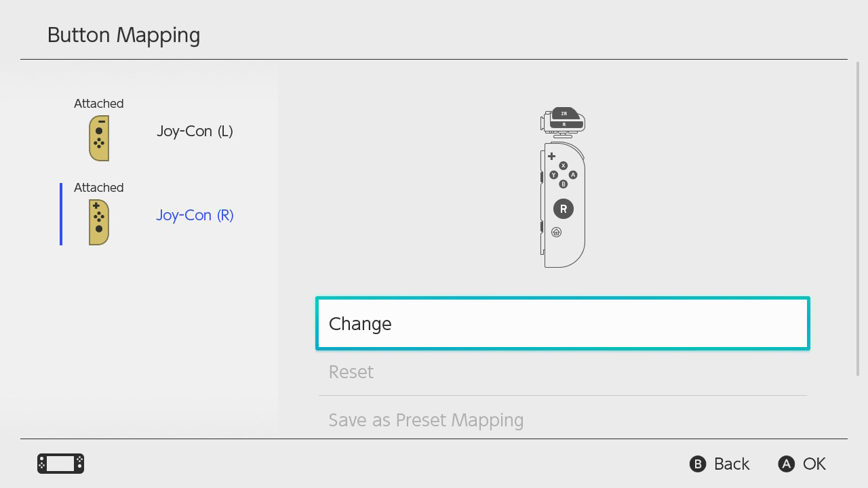Click the Joy-Con (R) controller icon
The width and height of the screenshot is (868, 488).
pos(99,222)
